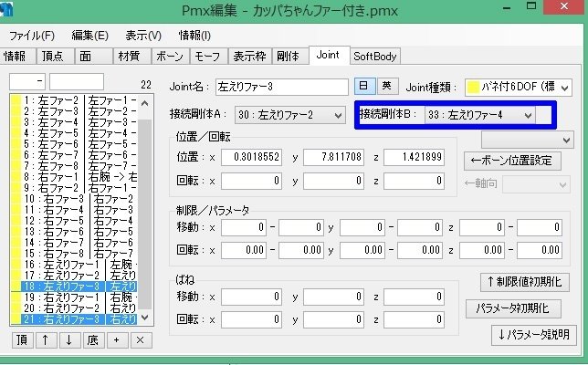Click the yellow Joint種類 color swatch
Image resolution: width=588 pixels, height=365 pixels.
point(473,88)
